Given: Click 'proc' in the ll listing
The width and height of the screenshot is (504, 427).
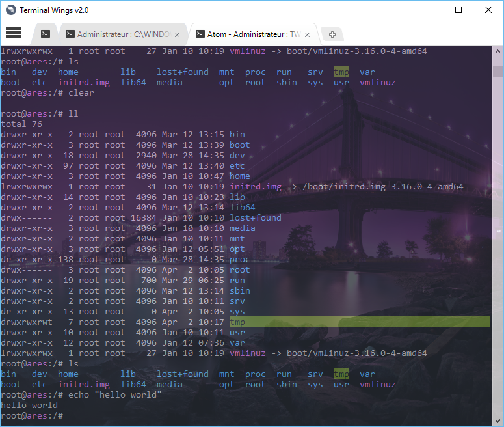Looking at the screenshot, I should coord(240,260).
